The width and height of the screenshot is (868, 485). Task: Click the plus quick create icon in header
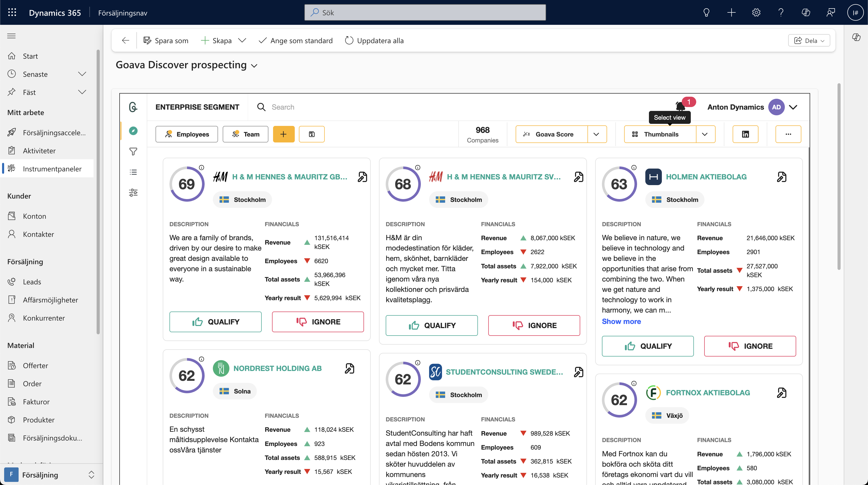pos(731,12)
